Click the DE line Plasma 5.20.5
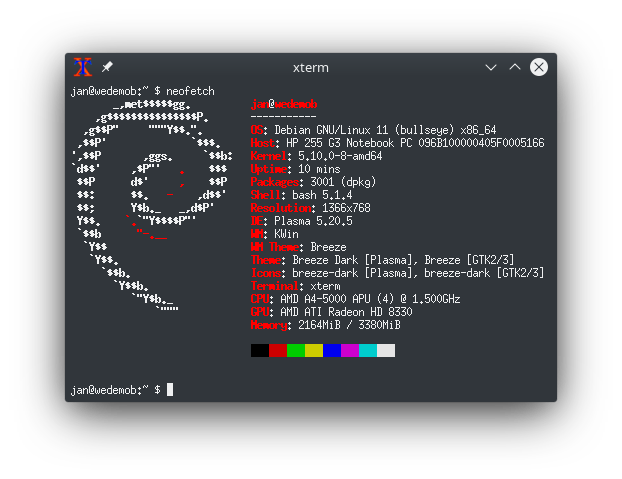 301,221
